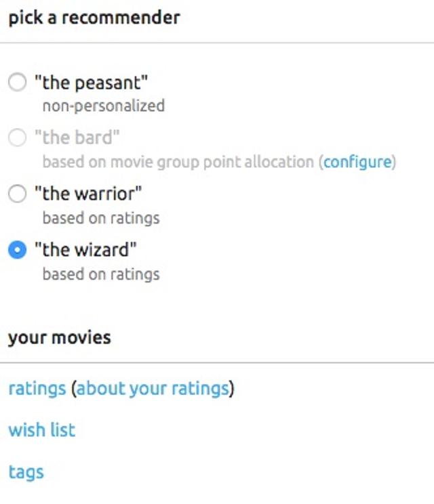Screen dimensions: 434x504
Task: Click the "the wizard" option label
Action: 85,250
